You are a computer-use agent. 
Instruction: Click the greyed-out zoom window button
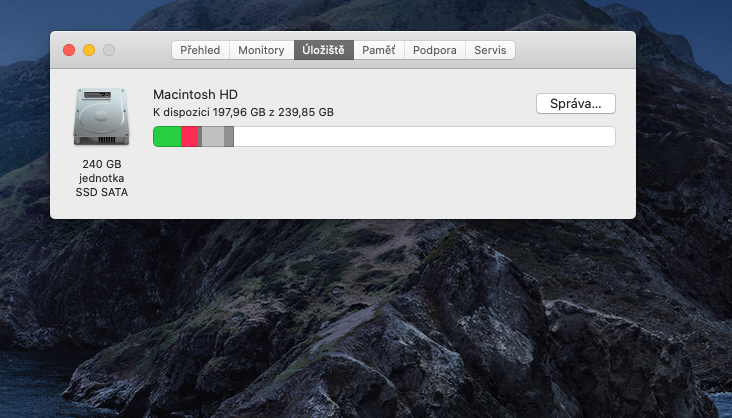(x=109, y=50)
